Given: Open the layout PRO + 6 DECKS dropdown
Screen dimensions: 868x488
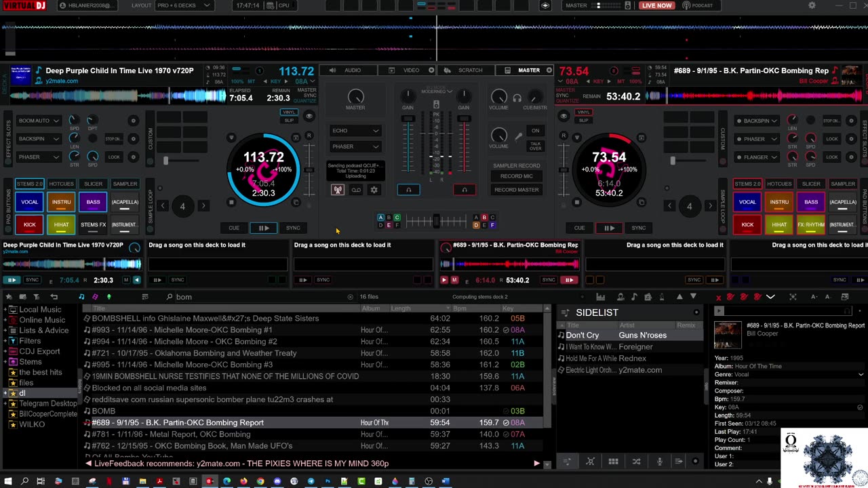Looking at the screenshot, I should tap(183, 5).
